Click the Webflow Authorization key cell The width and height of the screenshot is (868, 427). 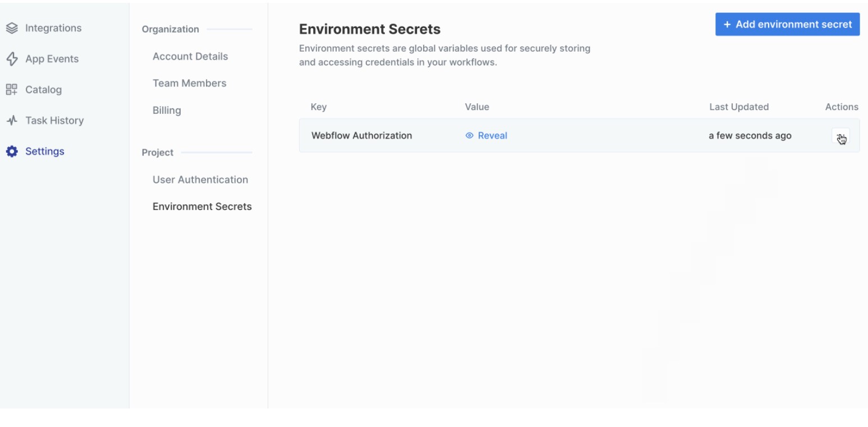[361, 136]
